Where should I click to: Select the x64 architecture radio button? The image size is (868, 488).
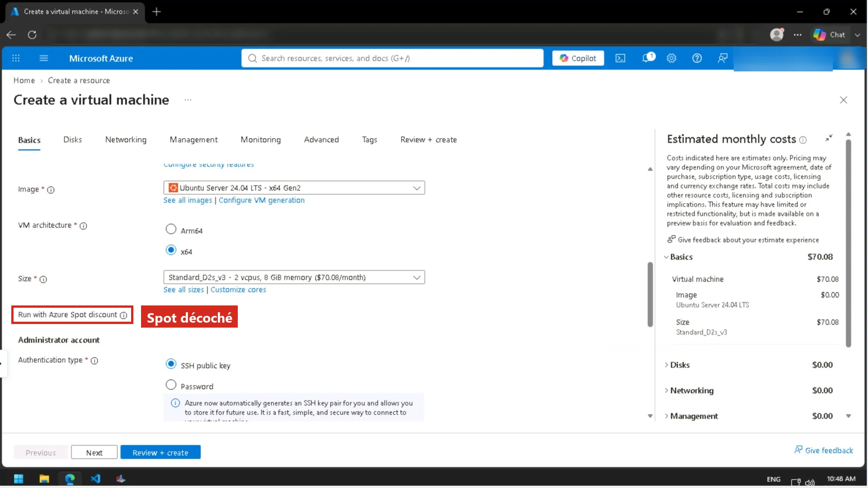tap(171, 250)
